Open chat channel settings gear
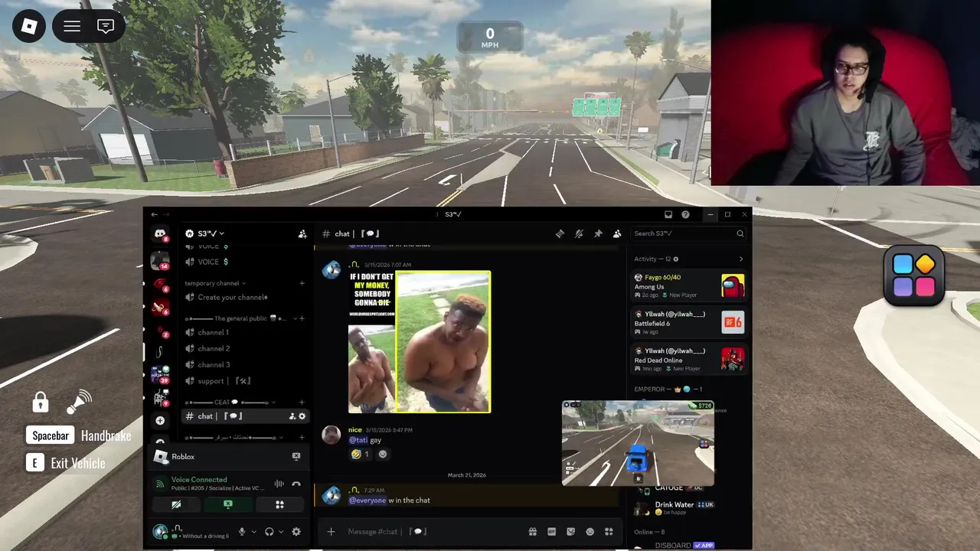 [x=302, y=416]
